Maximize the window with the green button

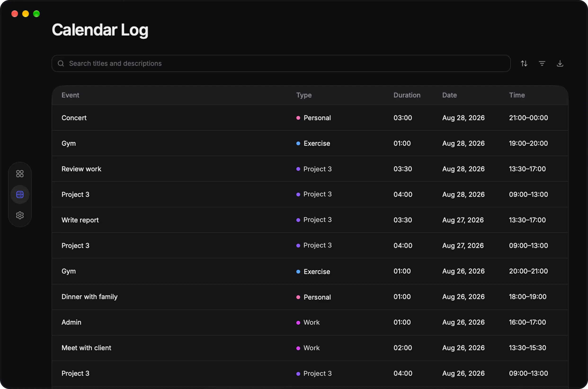(36, 14)
